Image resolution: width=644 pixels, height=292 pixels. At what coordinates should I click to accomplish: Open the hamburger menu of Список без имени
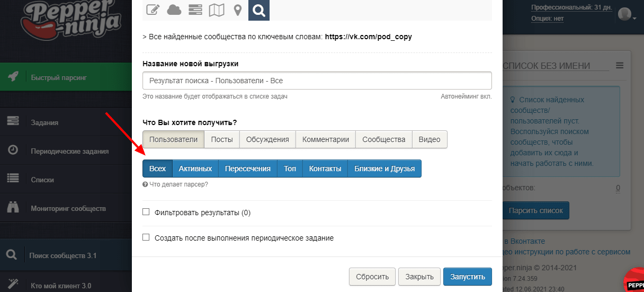point(620,66)
